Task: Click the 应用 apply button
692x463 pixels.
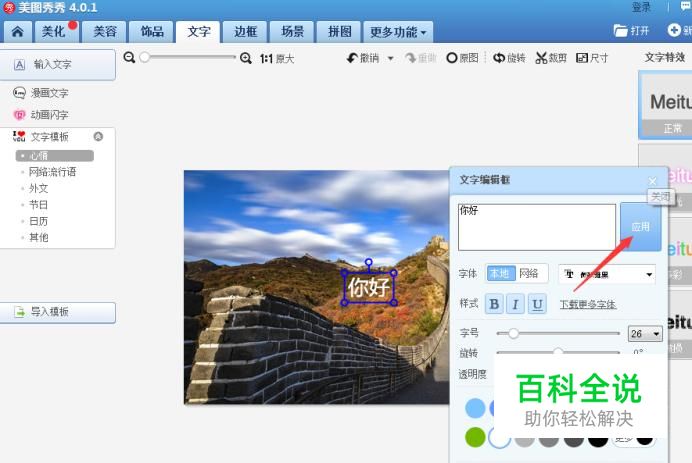Action: click(640, 227)
